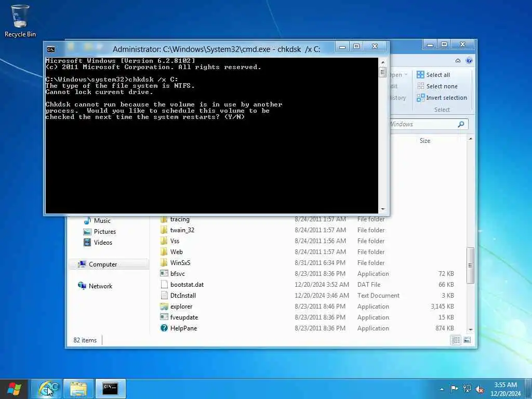The image size is (532, 399).
Task: Select Pictures in the navigation pane
Action: point(99,231)
